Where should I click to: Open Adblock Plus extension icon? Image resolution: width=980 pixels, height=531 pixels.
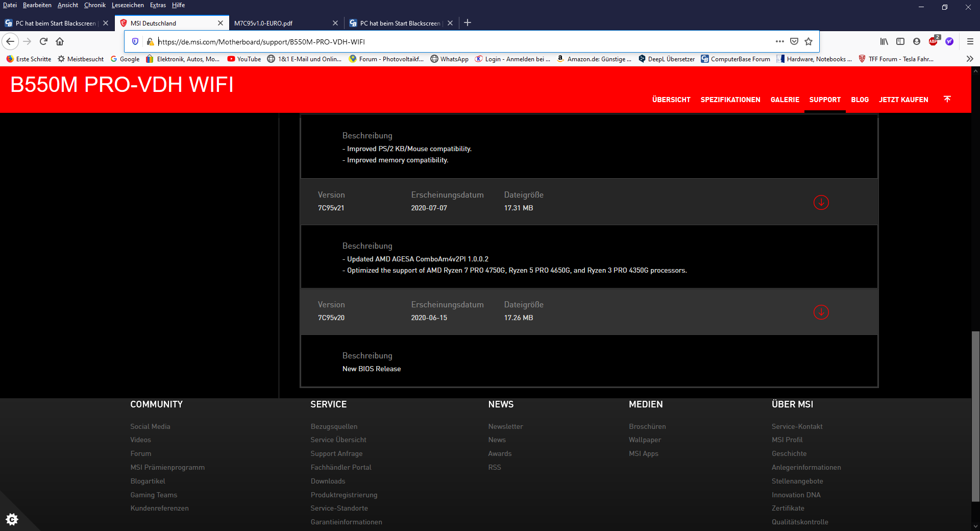pos(934,41)
